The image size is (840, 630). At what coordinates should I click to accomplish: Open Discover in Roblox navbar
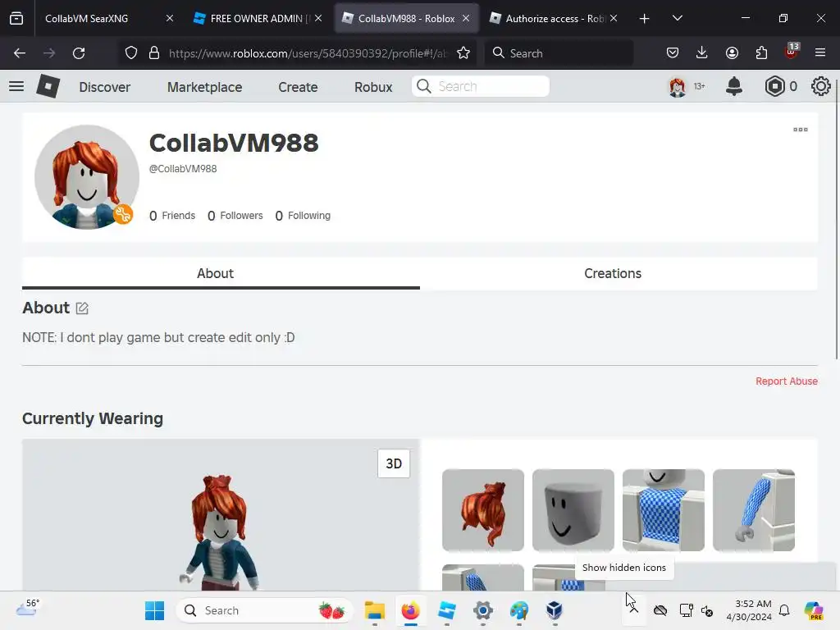pyautogui.click(x=104, y=87)
